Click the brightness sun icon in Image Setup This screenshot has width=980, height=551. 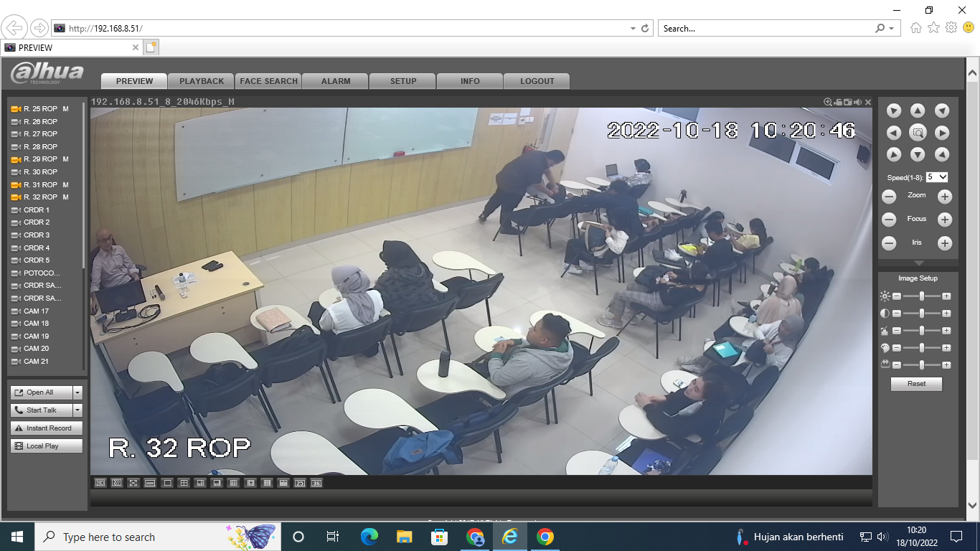pyautogui.click(x=885, y=296)
